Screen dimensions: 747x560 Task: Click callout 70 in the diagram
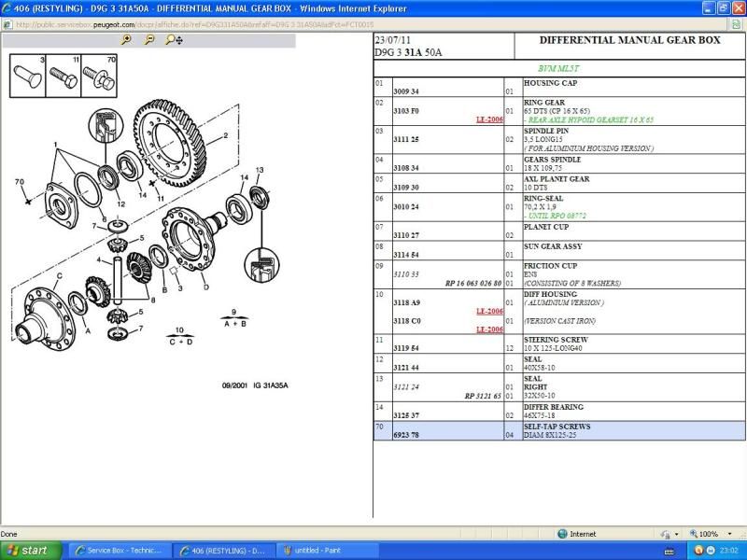point(19,182)
